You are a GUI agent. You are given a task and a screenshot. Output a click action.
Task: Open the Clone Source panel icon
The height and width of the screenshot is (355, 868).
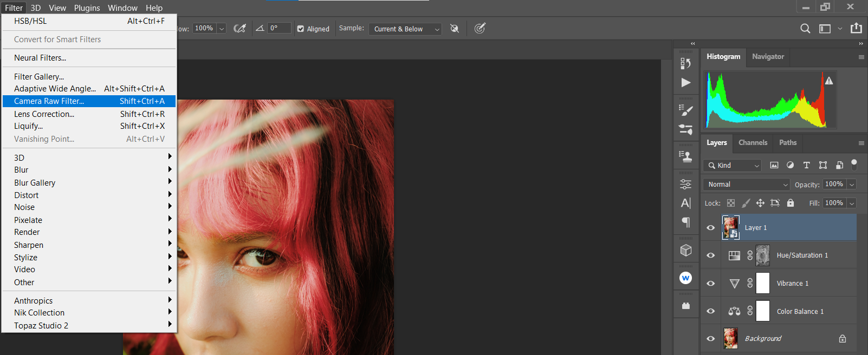[x=685, y=157]
